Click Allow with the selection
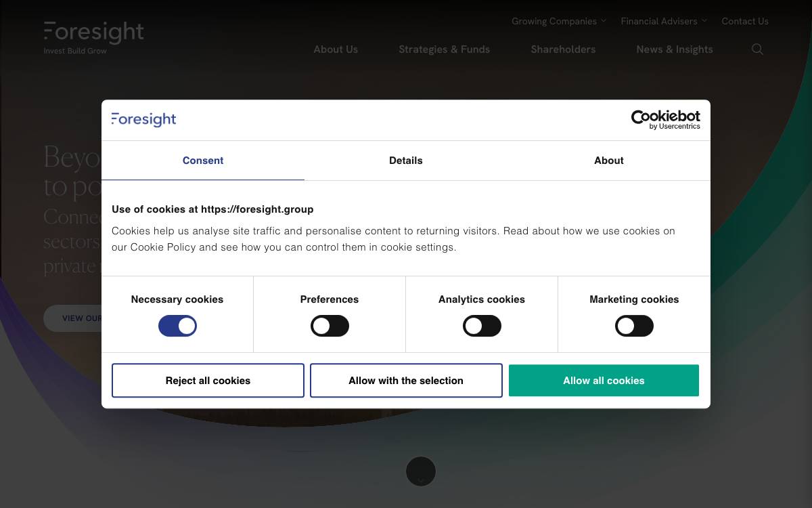This screenshot has height=508, width=812. click(406, 381)
